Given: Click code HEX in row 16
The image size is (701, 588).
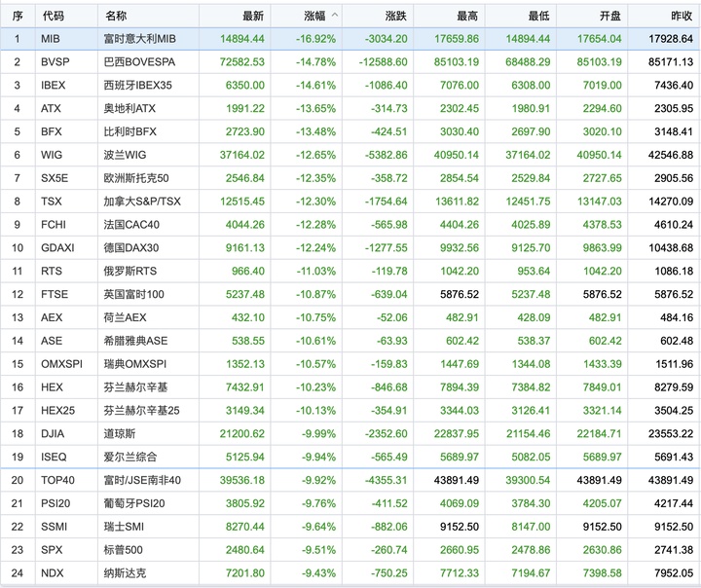Looking at the screenshot, I should point(52,387).
